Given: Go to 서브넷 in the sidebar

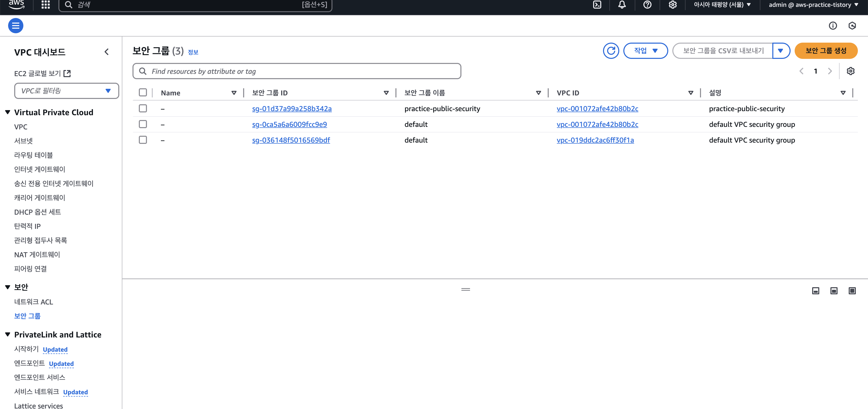Looking at the screenshot, I should 23,141.
